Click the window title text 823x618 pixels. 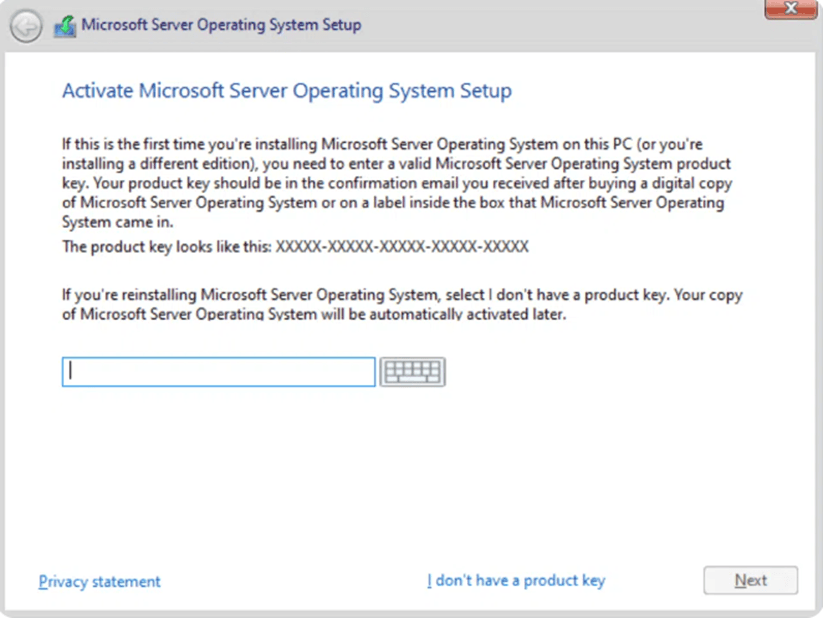(x=221, y=25)
